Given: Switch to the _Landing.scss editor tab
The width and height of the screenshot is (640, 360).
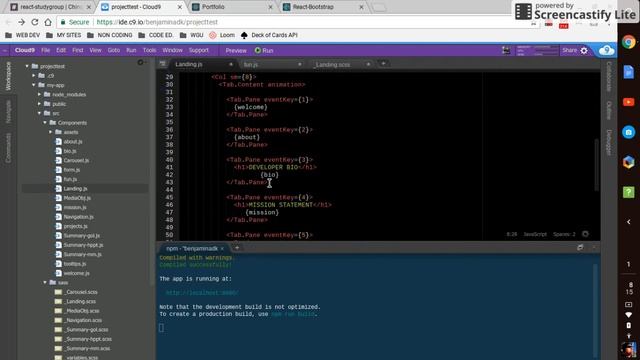Looking at the screenshot, I should pos(342,64).
